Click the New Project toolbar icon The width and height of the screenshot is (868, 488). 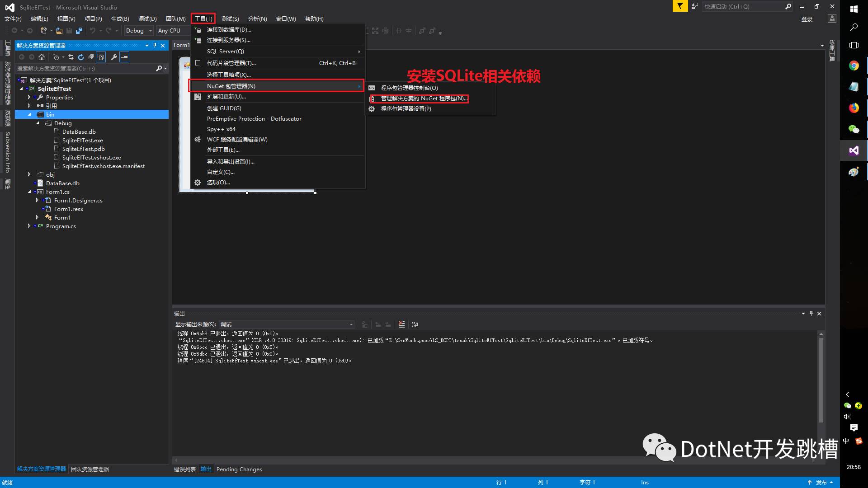(x=44, y=31)
